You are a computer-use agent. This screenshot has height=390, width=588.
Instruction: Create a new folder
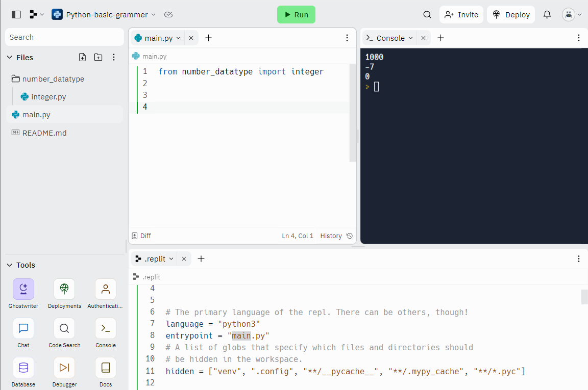pos(98,57)
